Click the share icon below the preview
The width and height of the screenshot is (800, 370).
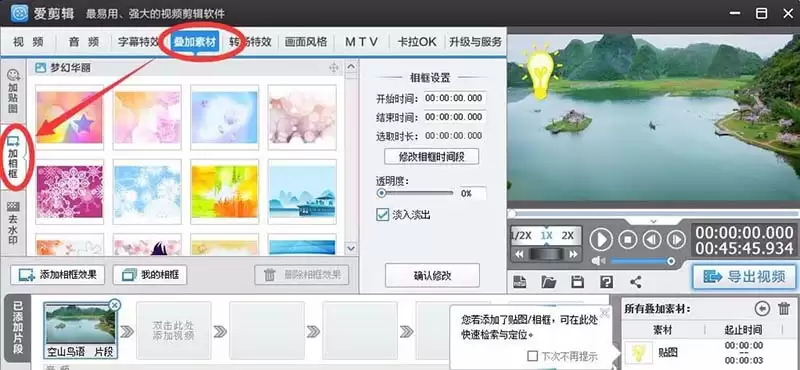point(636,282)
